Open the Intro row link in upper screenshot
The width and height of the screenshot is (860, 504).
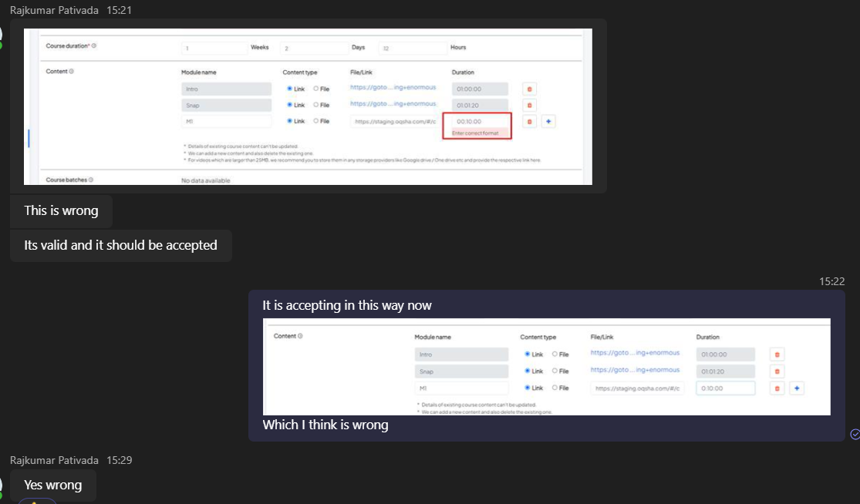(393, 88)
